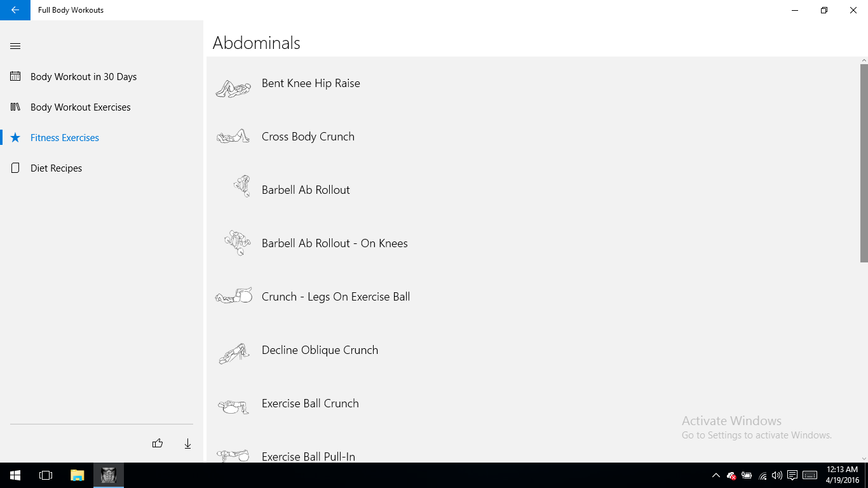868x488 pixels.
Task: Click the Body Workout Exercises books icon
Action: [x=15, y=107]
